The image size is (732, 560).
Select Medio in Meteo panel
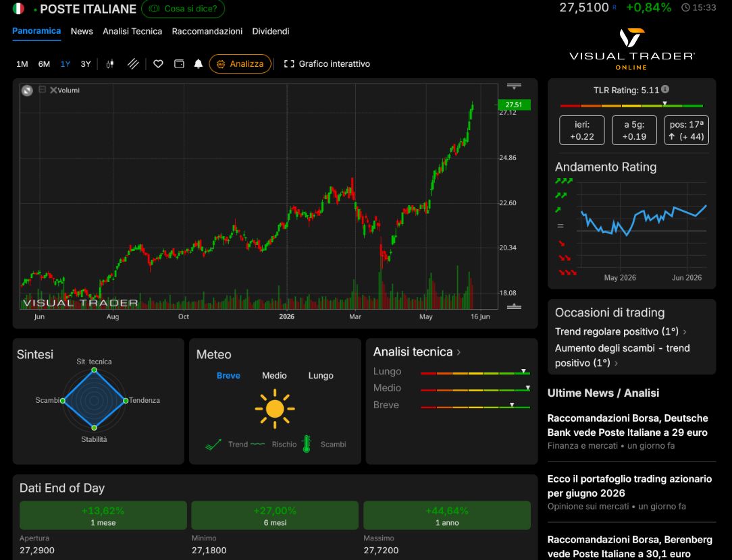[x=274, y=375]
